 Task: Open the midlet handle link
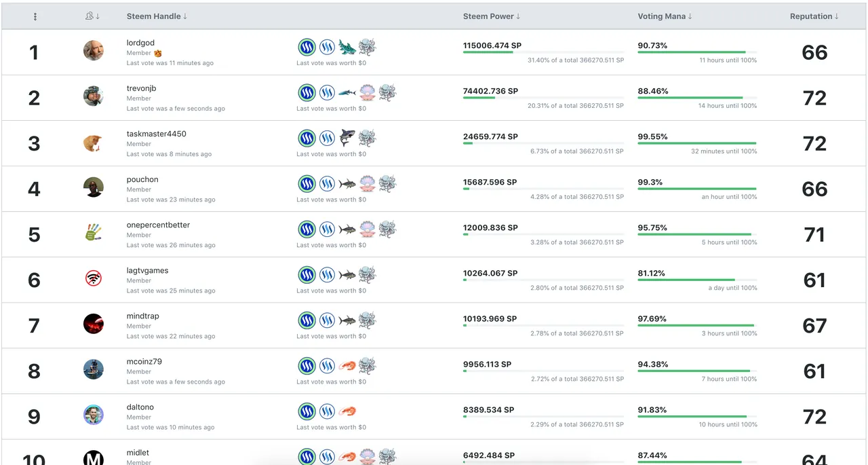[138, 452]
